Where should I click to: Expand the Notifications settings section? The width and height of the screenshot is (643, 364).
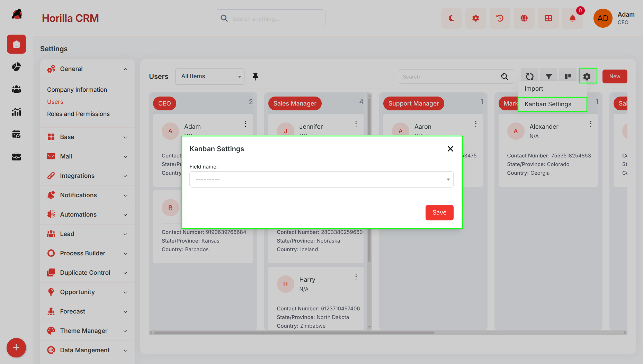click(x=88, y=195)
